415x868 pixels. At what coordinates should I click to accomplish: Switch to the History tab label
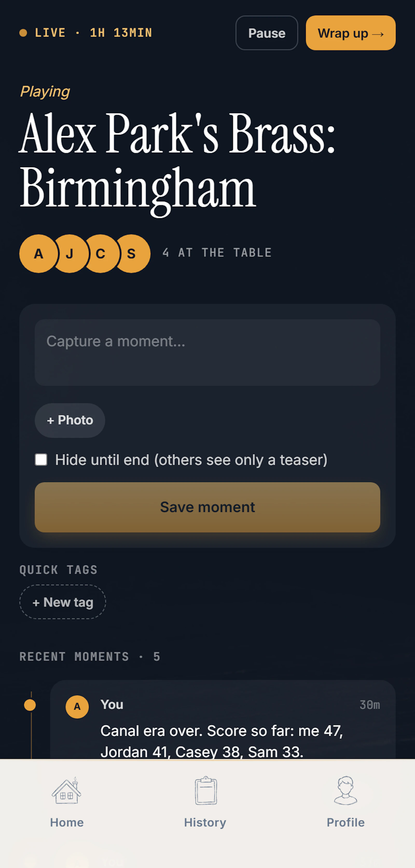tap(205, 822)
